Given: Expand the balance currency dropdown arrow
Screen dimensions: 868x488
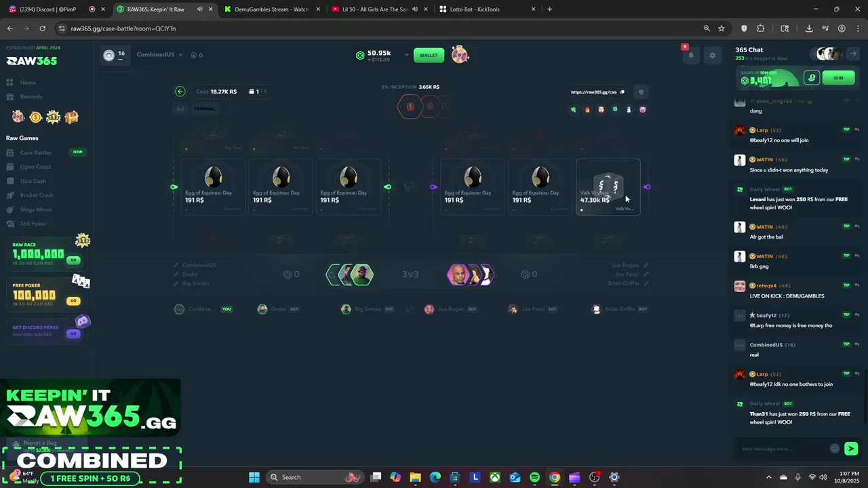Looking at the screenshot, I should pyautogui.click(x=406, y=56).
